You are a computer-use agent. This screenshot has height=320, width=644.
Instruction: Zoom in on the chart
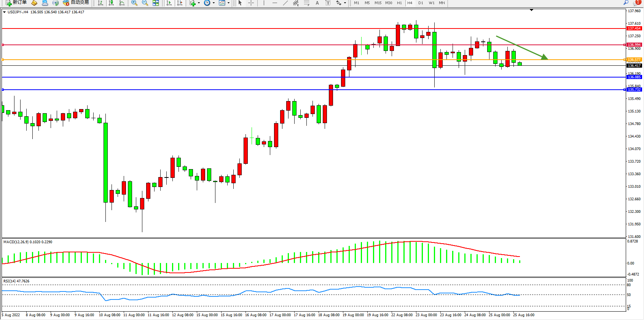tap(134, 3)
